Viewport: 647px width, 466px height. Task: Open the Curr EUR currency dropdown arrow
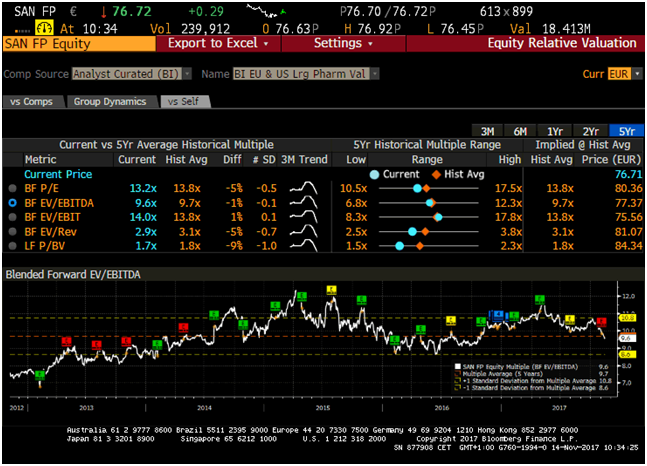click(x=638, y=74)
